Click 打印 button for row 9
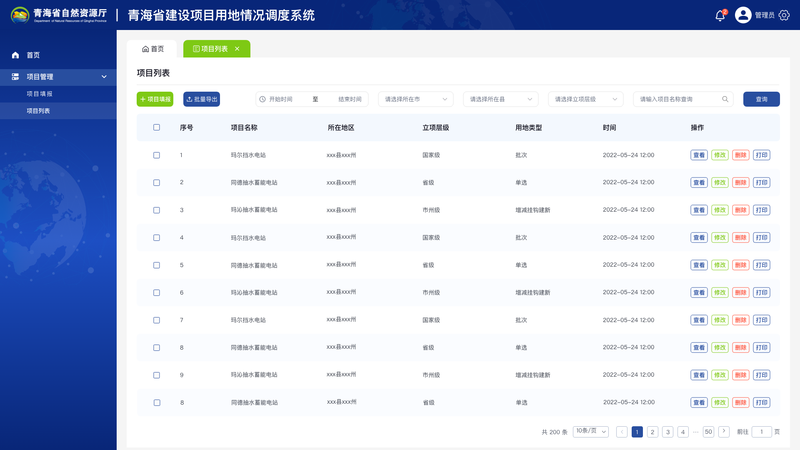The width and height of the screenshot is (800, 450). [x=761, y=376]
